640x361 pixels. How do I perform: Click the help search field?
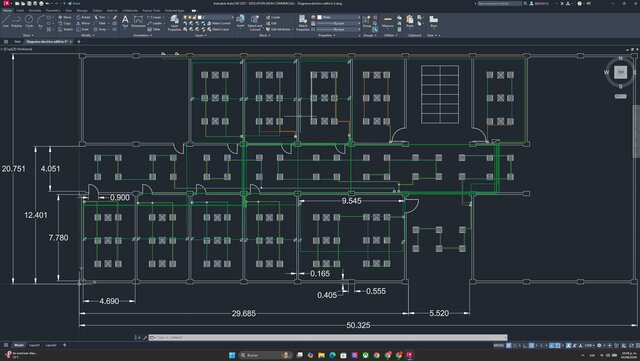pos(500,4)
